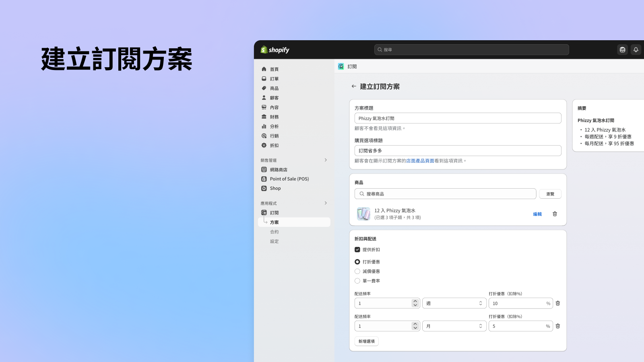644x362 pixels.
Task: Click the Point of Sale (POS) icon
Action: click(264, 179)
